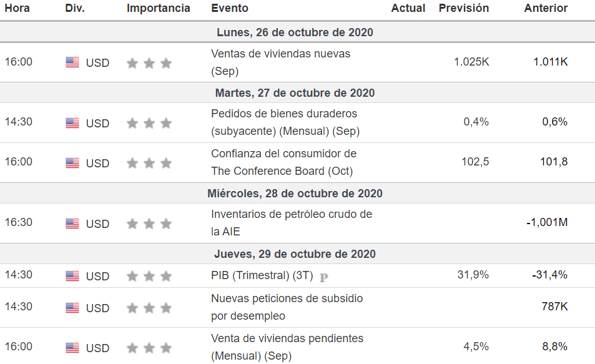Click the importance stars for Ventas de viviendas nuevas

pos(149,63)
